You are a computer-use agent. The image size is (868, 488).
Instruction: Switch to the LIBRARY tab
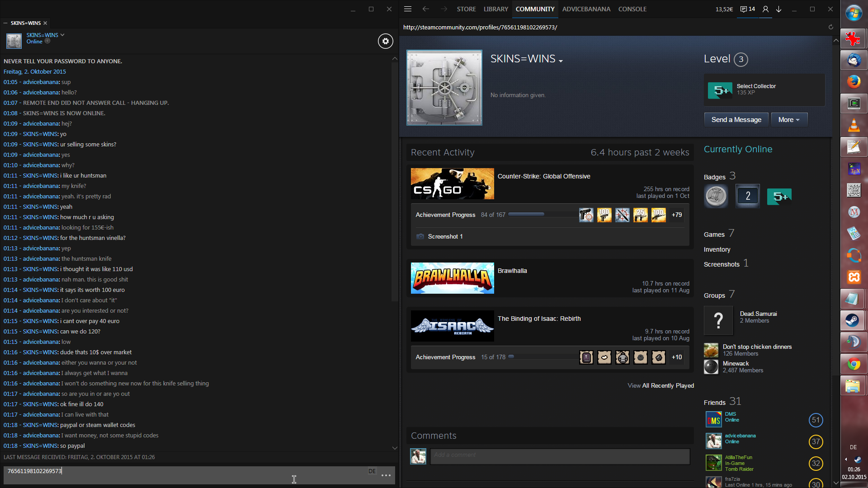[495, 9]
